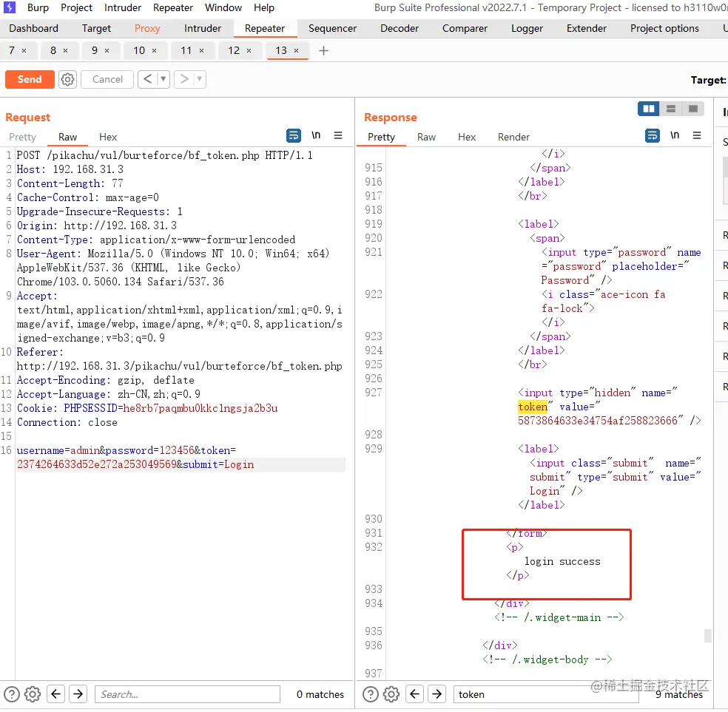Close Repeater tab 8
Screen dimensions: 728x712
coord(65,50)
